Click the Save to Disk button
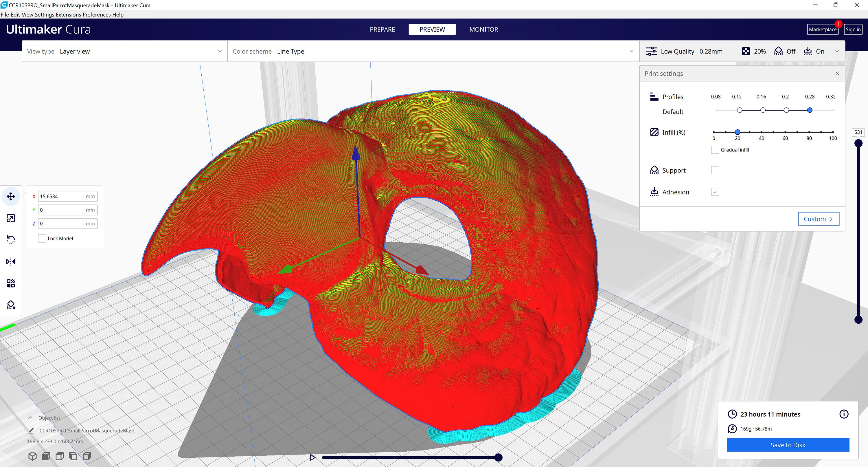This screenshot has width=868, height=467. (788, 445)
